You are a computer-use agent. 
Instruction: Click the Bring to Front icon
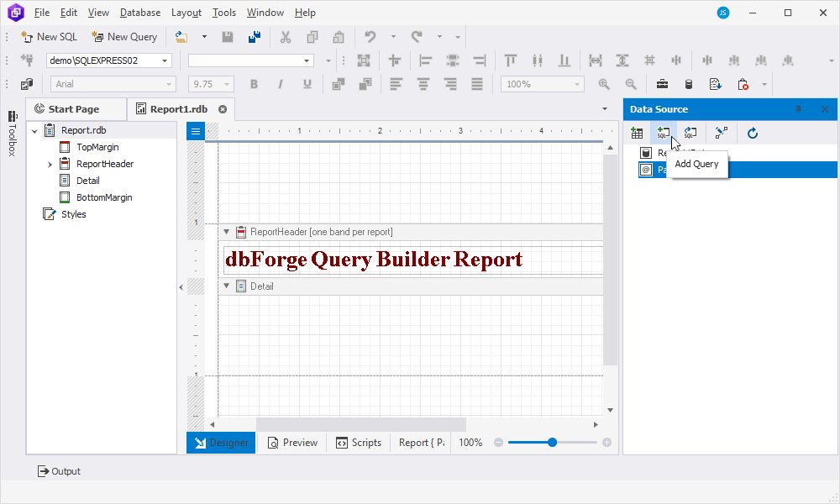pyautogui.click(x=339, y=84)
